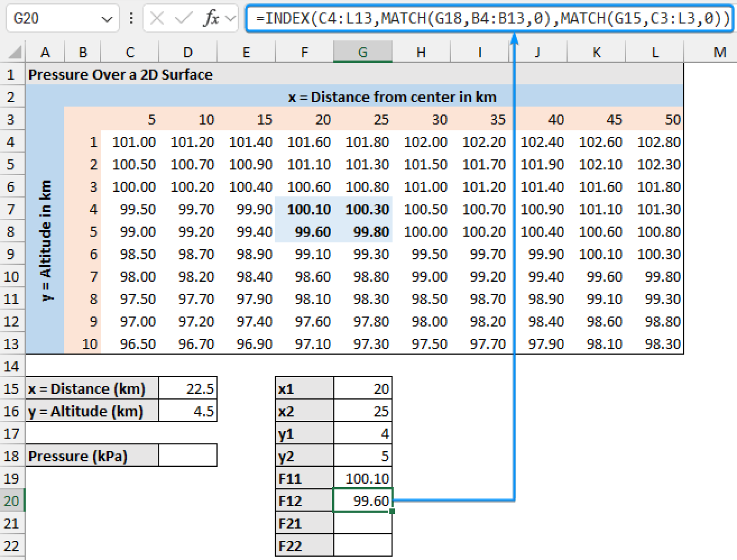Image resolution: width=737 pixels, height=560 pixels.
Task: Click the Name Box showing G20
Action: point(53,18)
